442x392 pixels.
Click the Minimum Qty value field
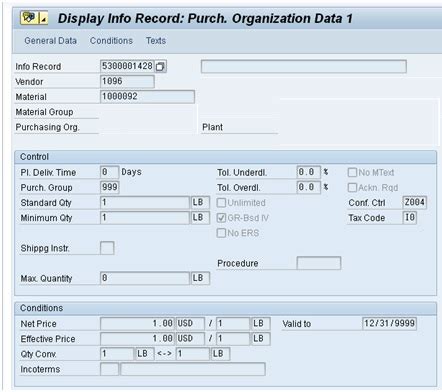145,217
